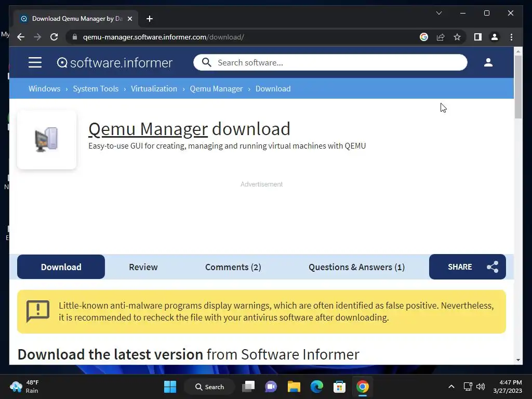532x399 pixels.
Task: Open the Google icon in the address bar
Action: [x=424, y=37]
